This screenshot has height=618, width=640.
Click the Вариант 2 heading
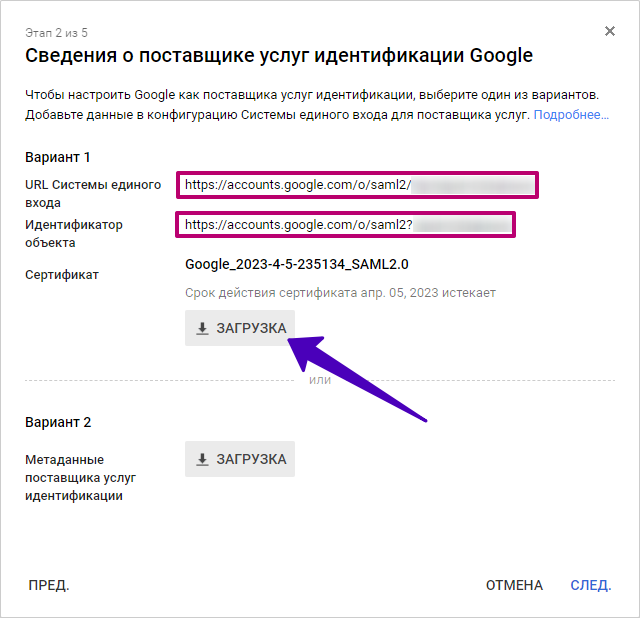pyautogui.click(x=58, y=422)
